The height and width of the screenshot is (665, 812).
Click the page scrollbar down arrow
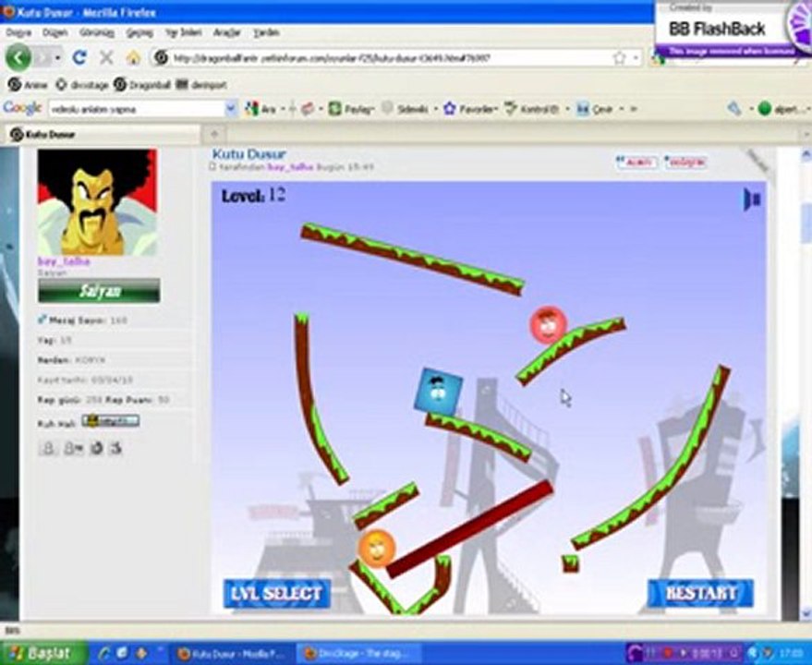(x=806, y=614)
